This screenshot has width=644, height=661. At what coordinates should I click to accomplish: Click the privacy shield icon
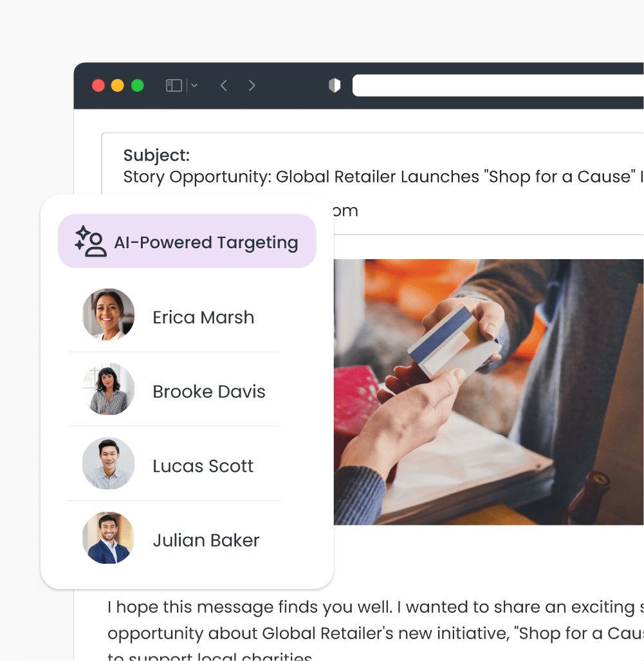[335, 86]
